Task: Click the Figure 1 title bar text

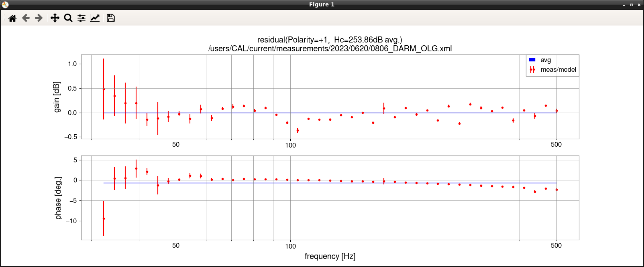Action: 322,4
